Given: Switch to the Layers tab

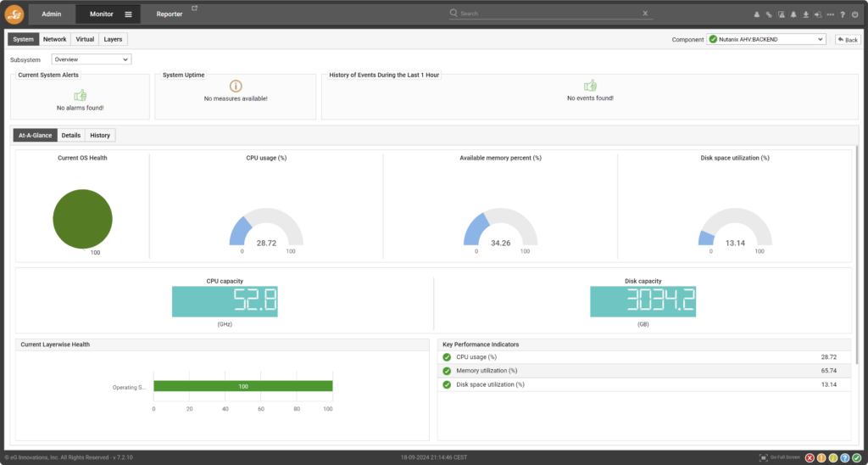Looking at the screenshot, I should click(x=113, y=39).
